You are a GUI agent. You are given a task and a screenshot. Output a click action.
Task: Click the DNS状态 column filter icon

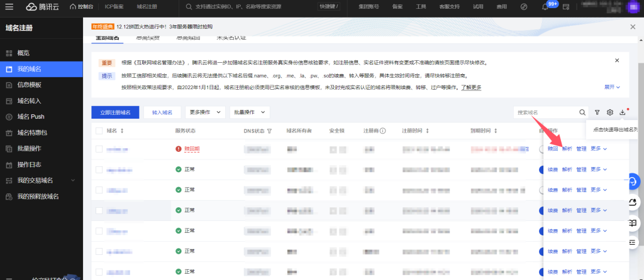[x=269, y=131]
